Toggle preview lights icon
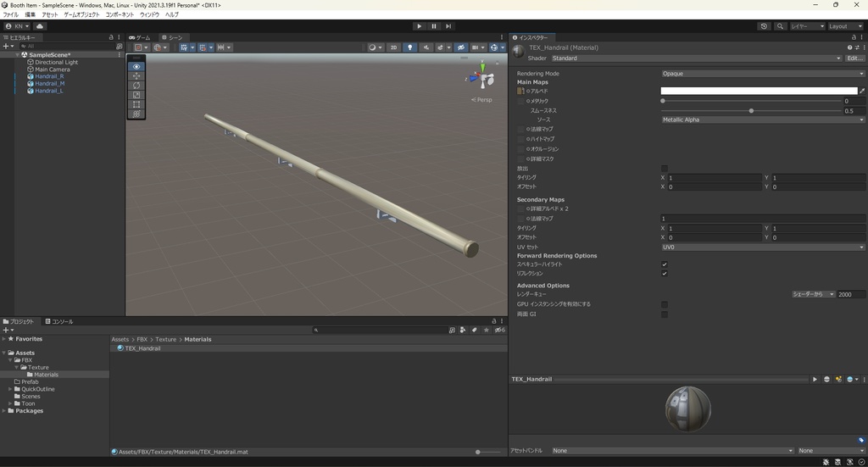868x467 pixels. tap(838, 379)
